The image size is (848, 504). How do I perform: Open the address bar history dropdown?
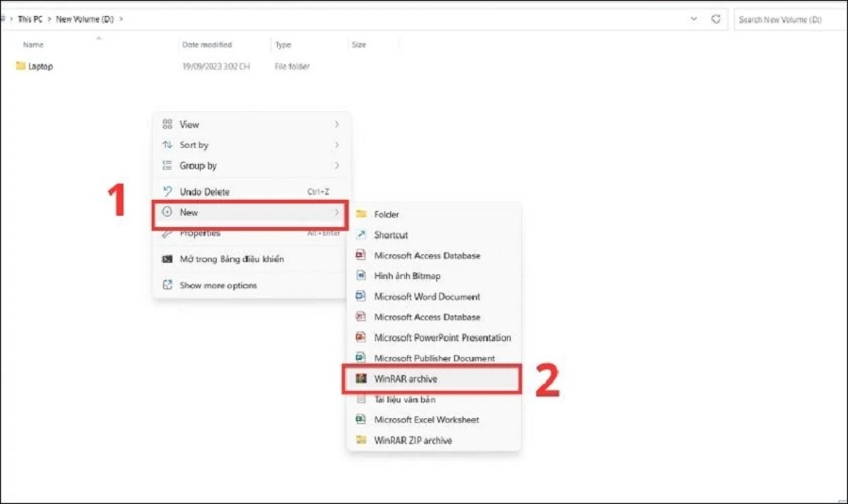click(693, 19)
